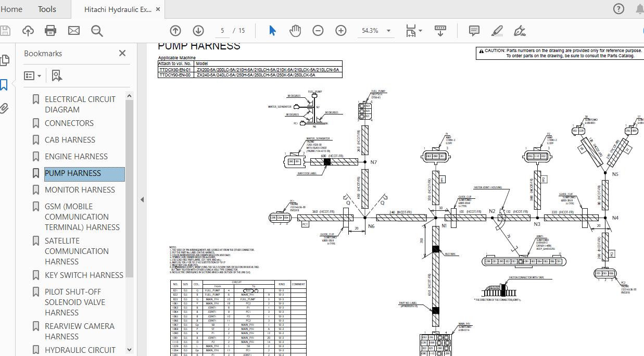Switch to continuous scrolling page view

point(440,30)
